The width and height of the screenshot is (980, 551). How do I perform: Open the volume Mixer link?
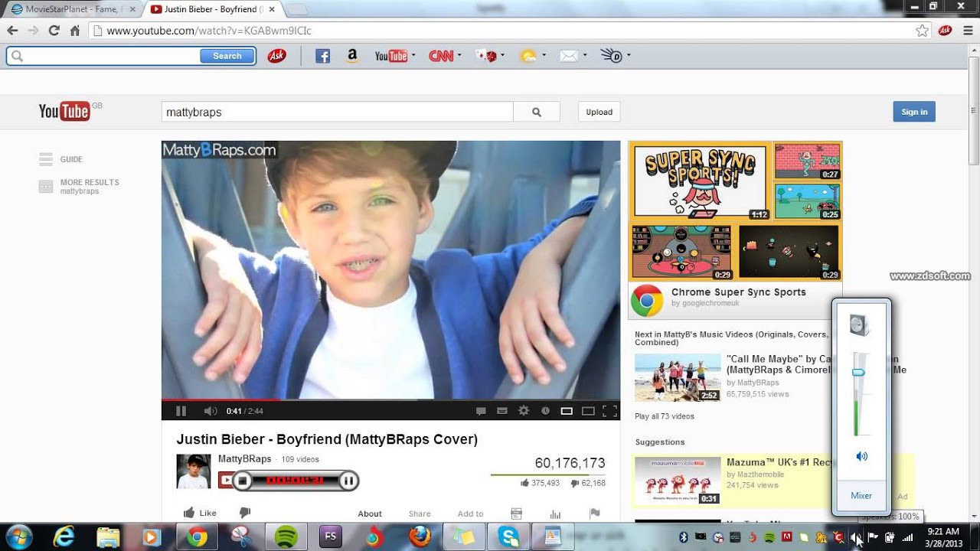(x=861, y=495)
